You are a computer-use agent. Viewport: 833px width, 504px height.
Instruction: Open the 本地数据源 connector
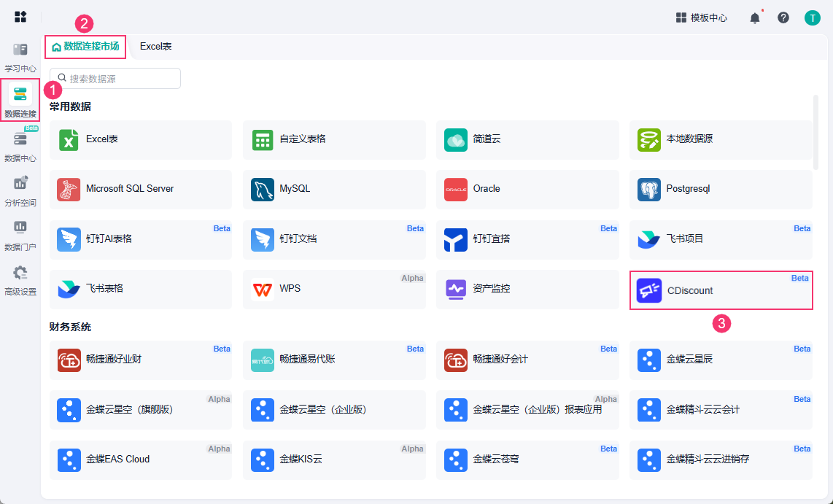pos(721,139)
